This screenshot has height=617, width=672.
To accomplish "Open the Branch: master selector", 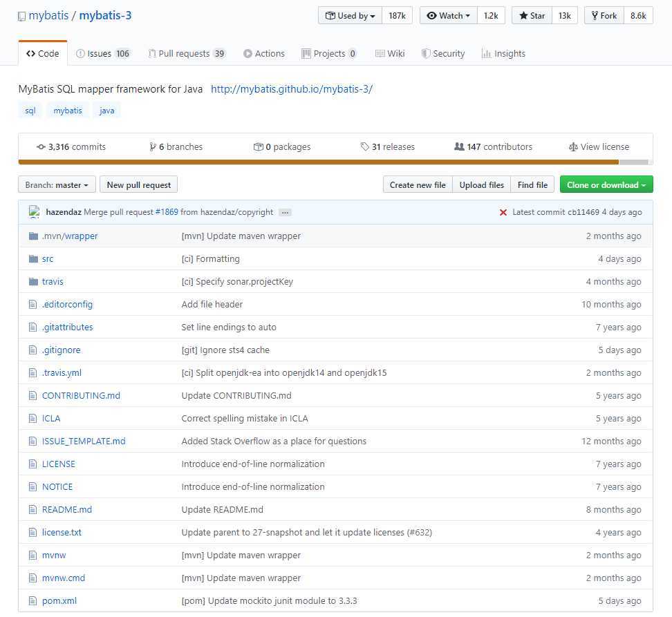I will (x=57, y=185).
